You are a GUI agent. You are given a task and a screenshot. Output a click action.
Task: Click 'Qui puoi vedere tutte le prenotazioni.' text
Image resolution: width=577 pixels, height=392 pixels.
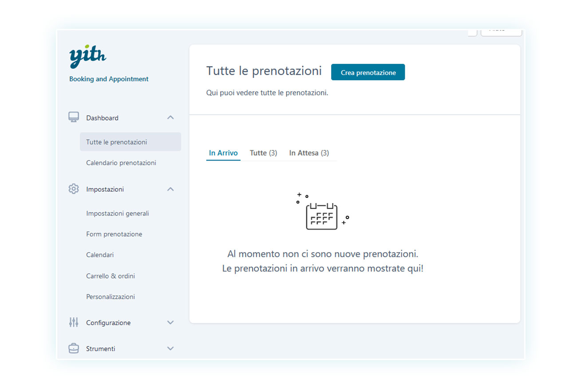coord(267,93)
